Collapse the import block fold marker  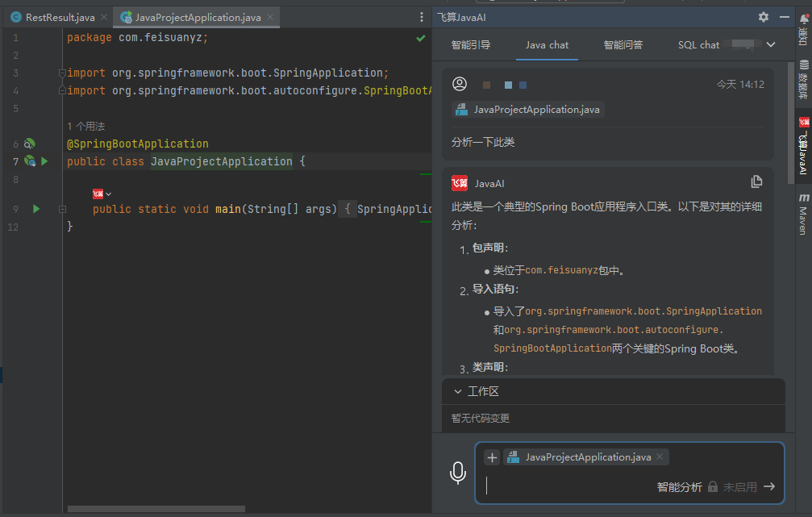point(62,73)
